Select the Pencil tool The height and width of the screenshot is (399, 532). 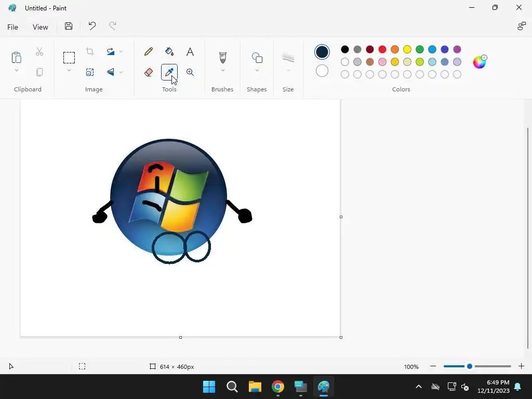coord(148,51)
